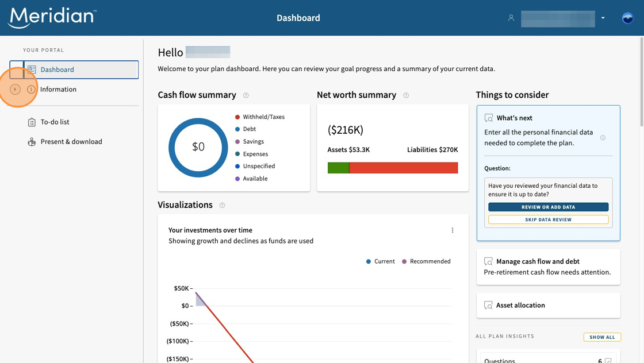Open the account dropdown arrow in header

603,18
